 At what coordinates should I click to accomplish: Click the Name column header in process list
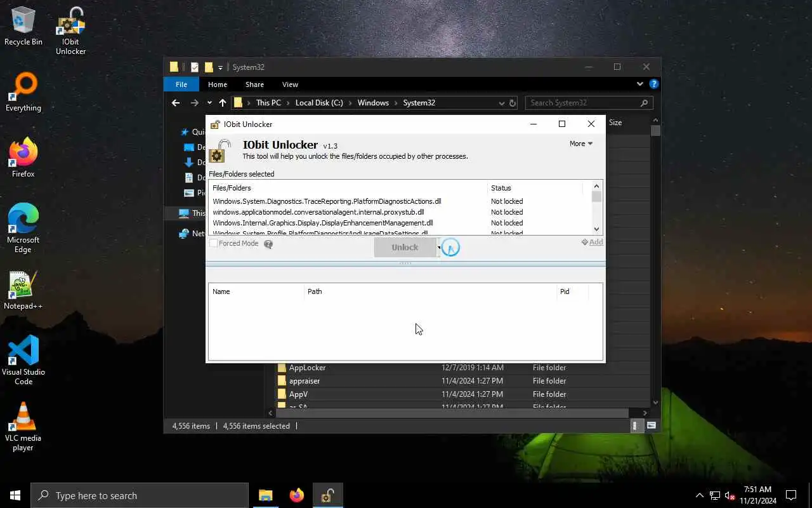click(x=256, y=291)
